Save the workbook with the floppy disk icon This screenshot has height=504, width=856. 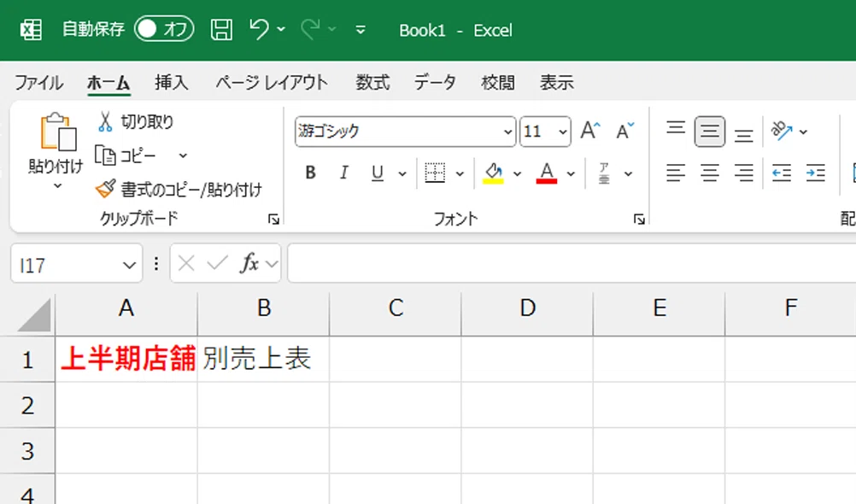(x=221, y=30)
